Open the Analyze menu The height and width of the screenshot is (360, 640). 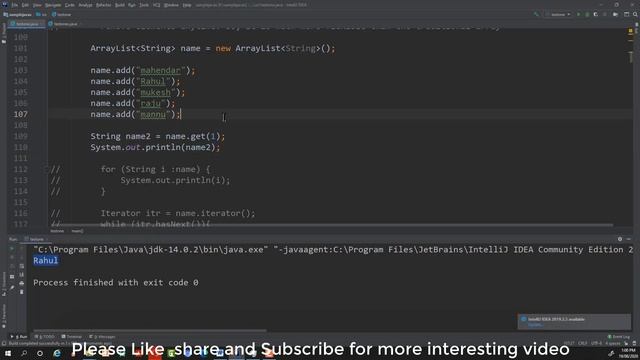[x=85, y=5]
